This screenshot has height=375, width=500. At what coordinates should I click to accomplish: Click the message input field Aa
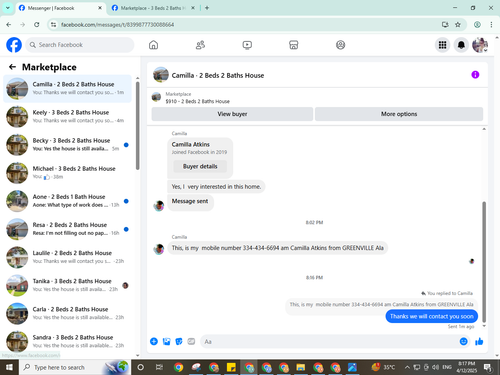330,341
